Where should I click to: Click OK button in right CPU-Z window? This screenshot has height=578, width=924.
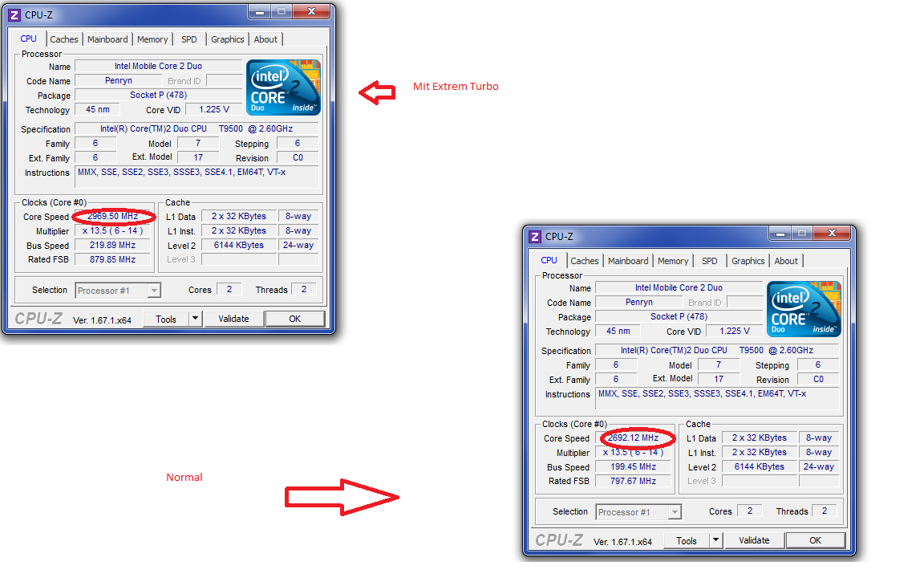(815, 540)
